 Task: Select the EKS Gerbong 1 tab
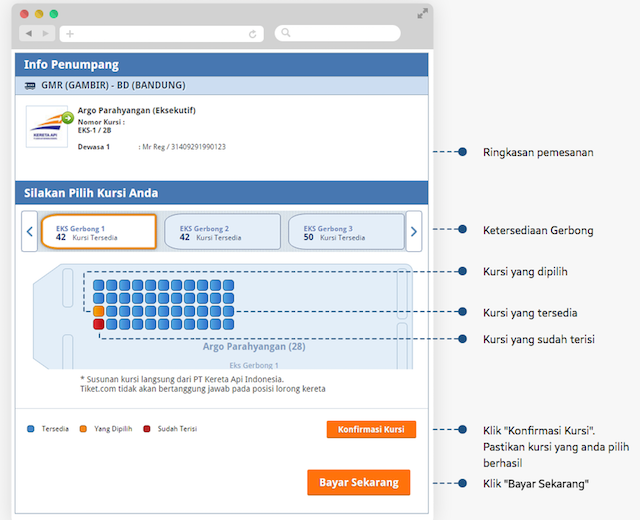pyautogui.click(x=99, y=231)
